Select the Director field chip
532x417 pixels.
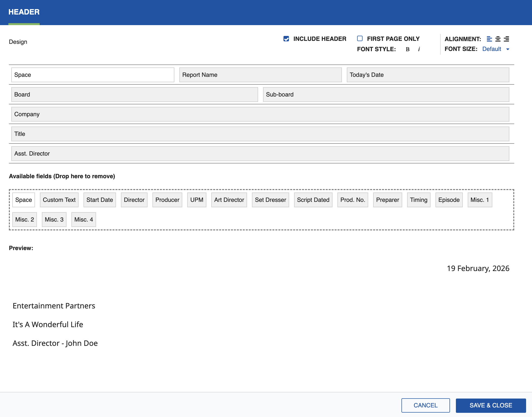coord(134,200)
